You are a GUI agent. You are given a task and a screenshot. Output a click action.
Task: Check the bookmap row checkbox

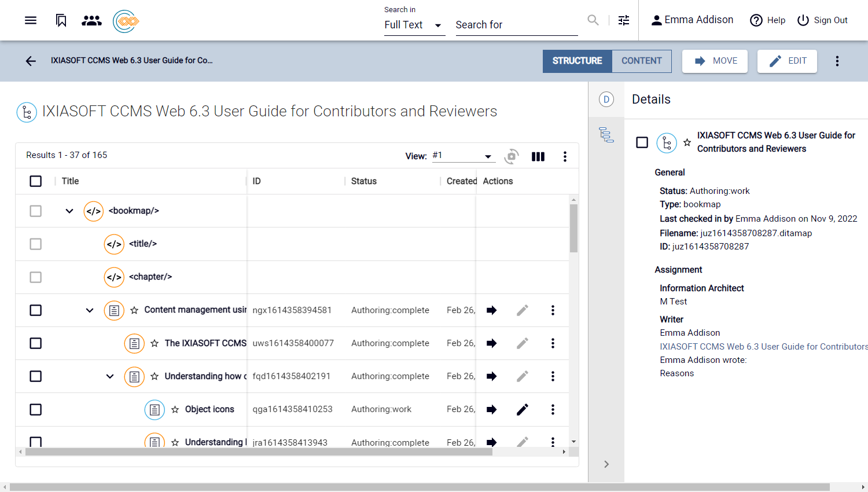[x=36, y=211]
